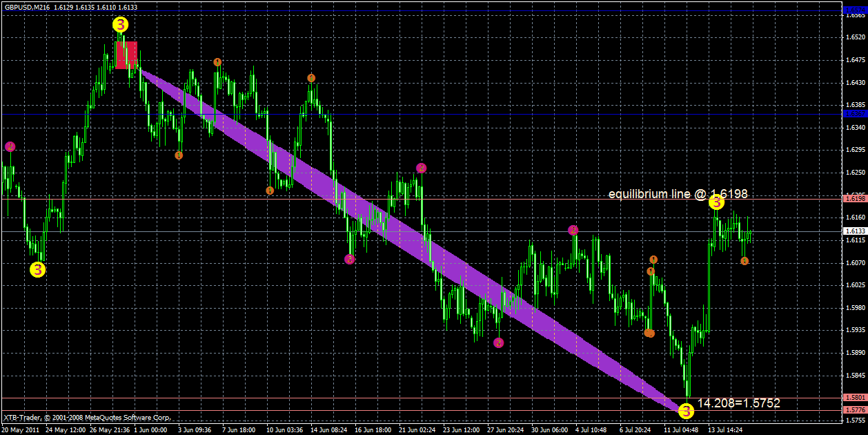This screenshot has width=868, height=435.
Task: Click the red 1.5776 price tag
Action: (x=854, y=410)
